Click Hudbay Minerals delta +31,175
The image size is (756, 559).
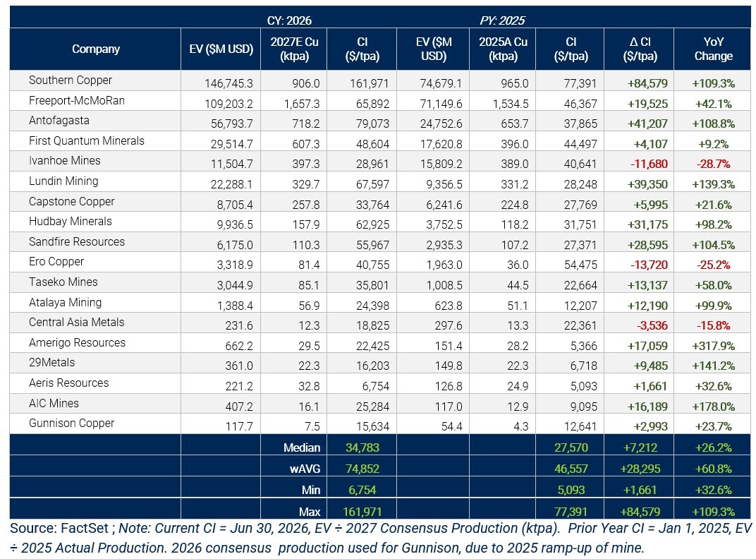(x=647, y=224)
